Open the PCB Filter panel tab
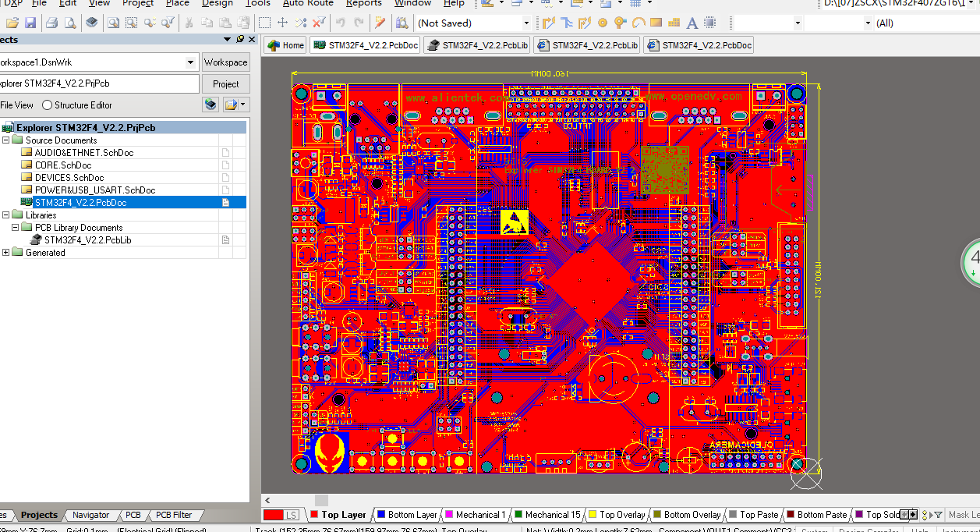 173,515
